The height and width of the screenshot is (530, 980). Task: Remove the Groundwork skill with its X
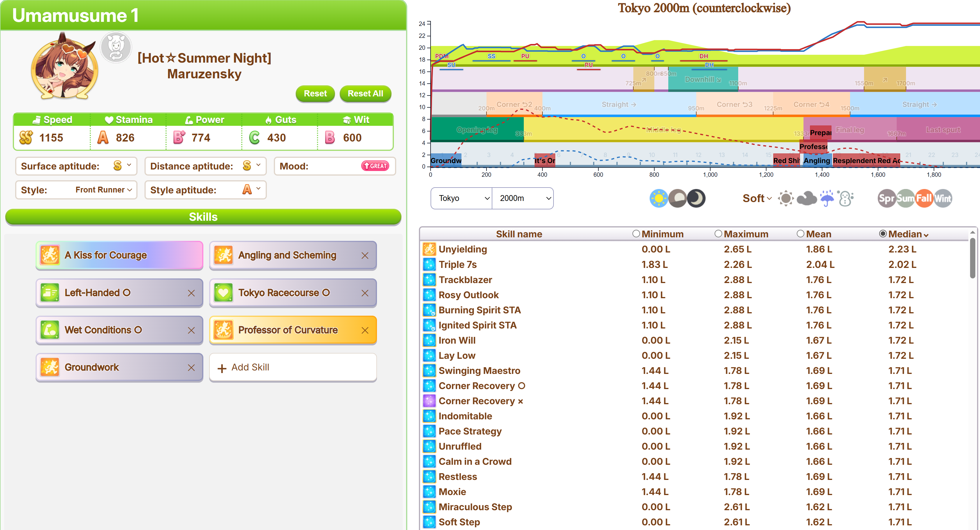(191, 367)
